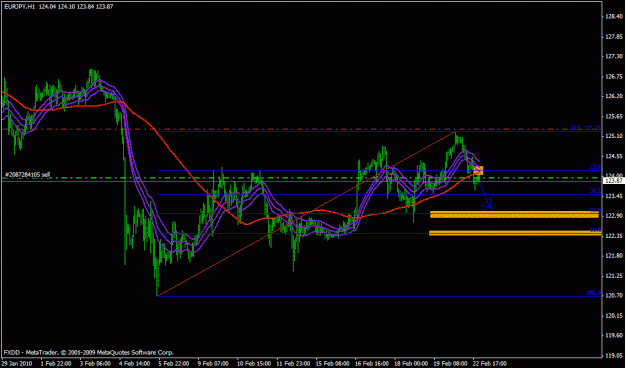Click the 122.35 price scale label

614,236
